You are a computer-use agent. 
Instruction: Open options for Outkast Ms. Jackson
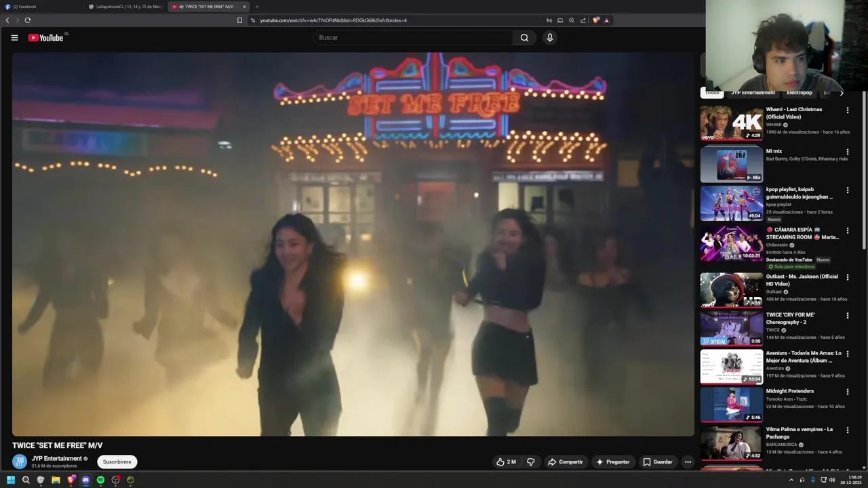847,278
